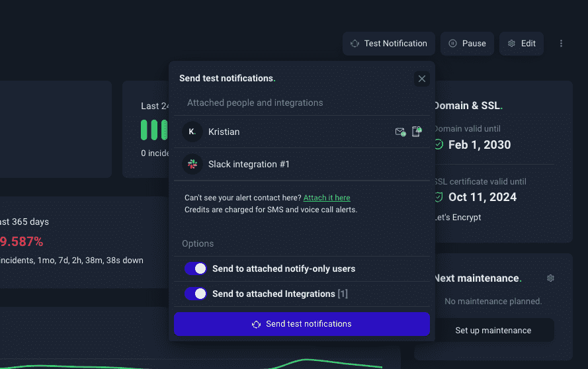Click the SSL certificate shield icon
The image size is (588, 369).
tap(439, 197)
